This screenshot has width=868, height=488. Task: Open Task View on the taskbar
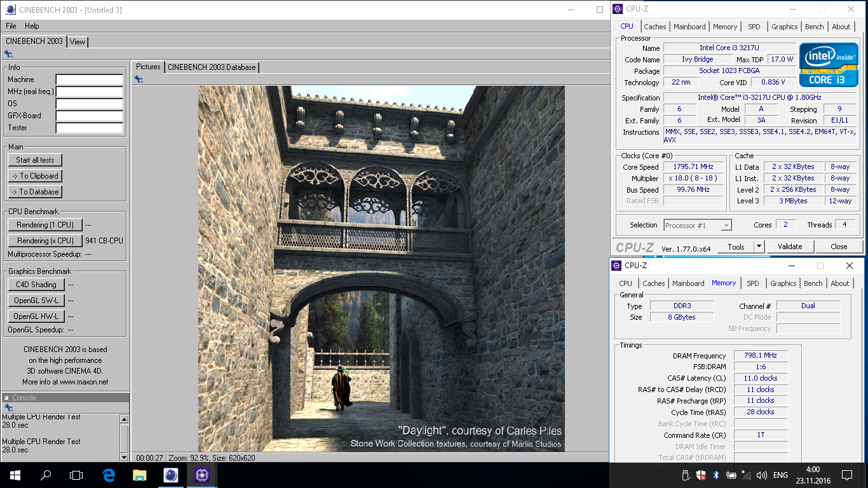(x=76, y=475)
